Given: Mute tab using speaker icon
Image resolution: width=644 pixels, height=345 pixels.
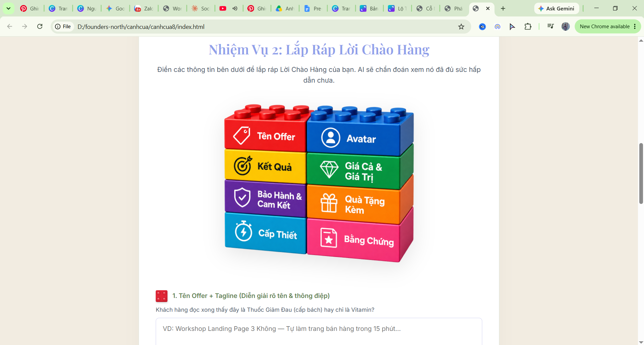Looking at the screenshot, I should (x=235, y=8).
